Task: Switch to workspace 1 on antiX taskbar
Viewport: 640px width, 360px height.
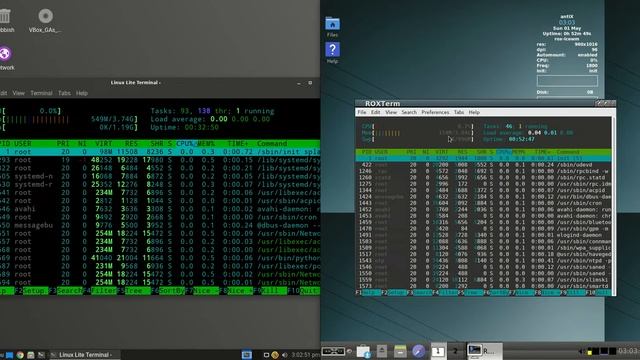Action: (438, 351)
